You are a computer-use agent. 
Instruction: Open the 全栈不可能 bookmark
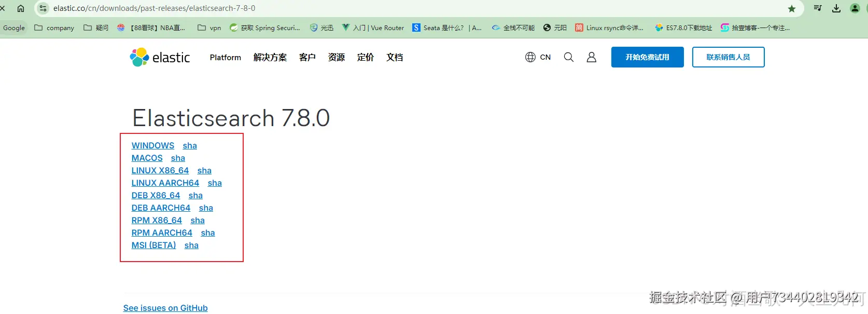pos(513,28)
